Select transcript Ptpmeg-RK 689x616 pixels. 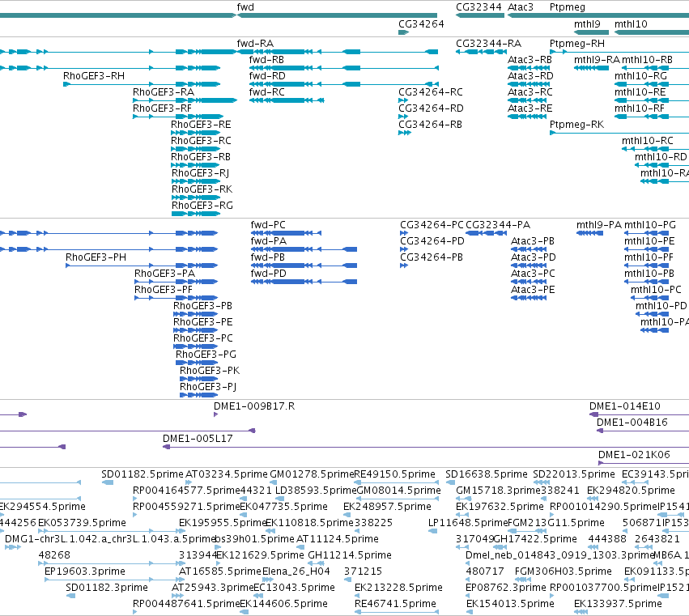pyautogui.click(x=619, y=133)
